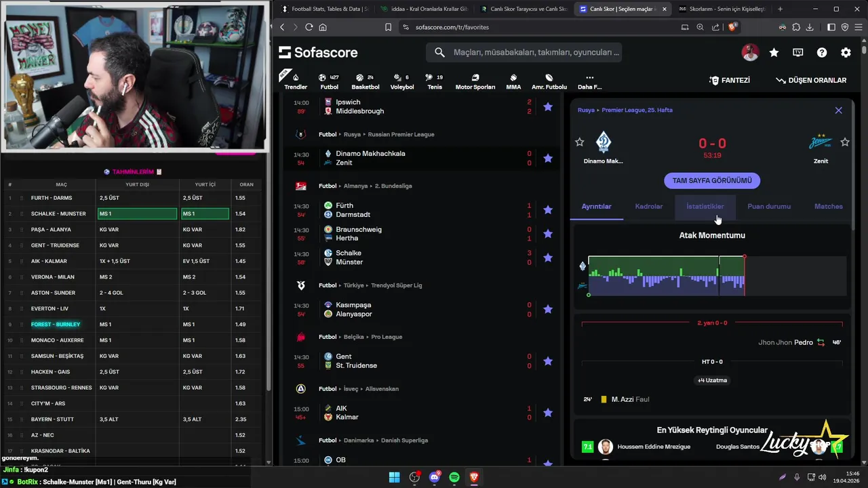
Task: Open the Amr. Futbolu category
Action: point(549,81)
